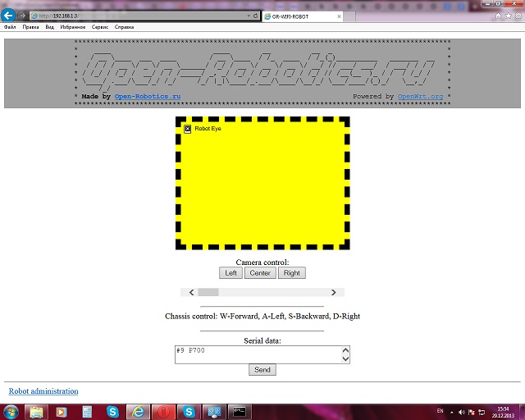Click the serial box scroll up arrow
Viewport: 525px width, 420px height.
tap(345, 350)
